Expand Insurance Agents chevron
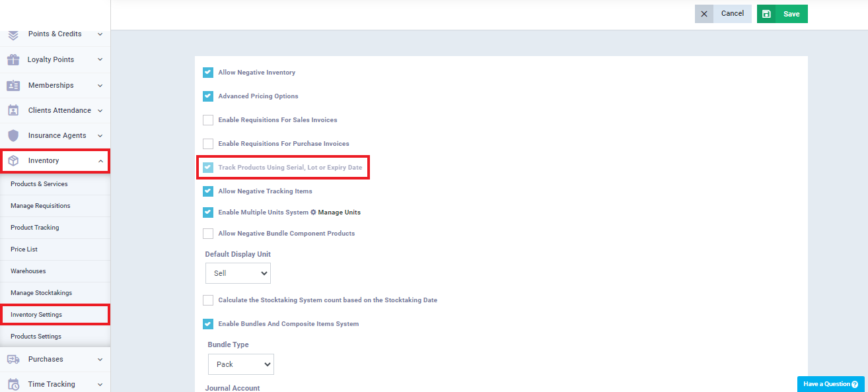Screen dimensions: 868x392 point(100,135)
